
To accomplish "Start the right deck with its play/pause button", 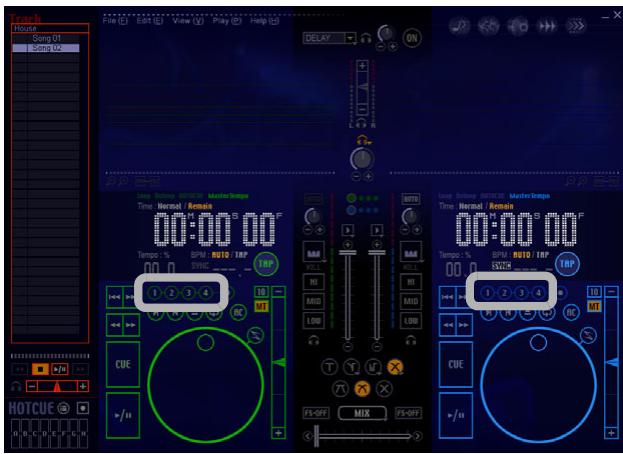I will coord(456,415).
